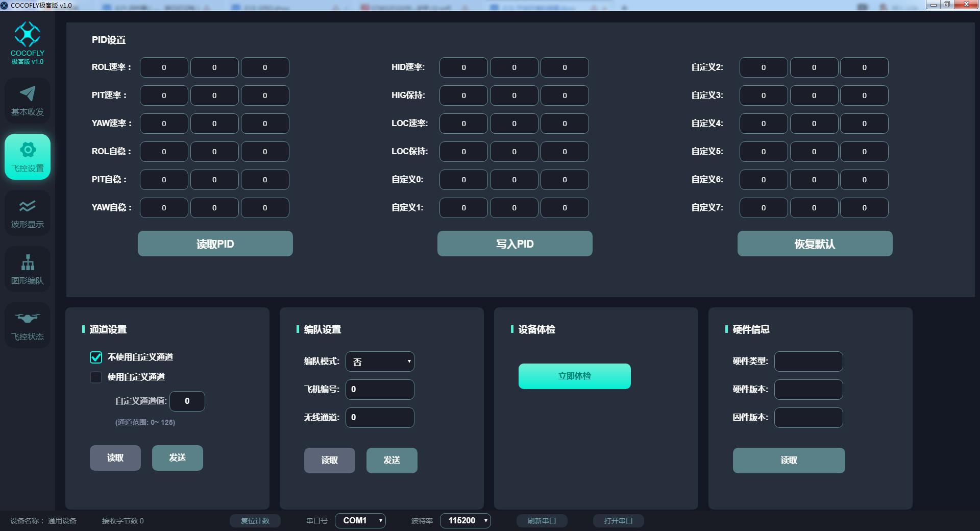Click 读取 in 编队设置 panel
This screenshot has height=531, width=980.
tap(330, 461)
